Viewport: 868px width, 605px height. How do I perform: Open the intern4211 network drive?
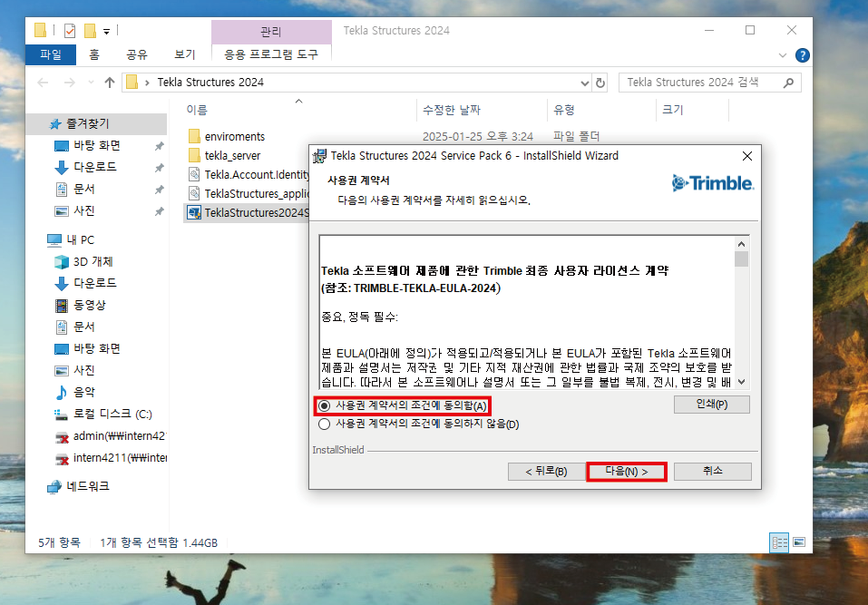pyautogui.click(x=120, y=458)
